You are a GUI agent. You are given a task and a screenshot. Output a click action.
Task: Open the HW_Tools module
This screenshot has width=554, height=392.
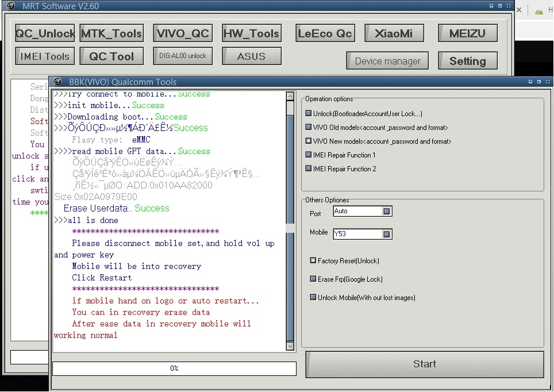[252, 33]
